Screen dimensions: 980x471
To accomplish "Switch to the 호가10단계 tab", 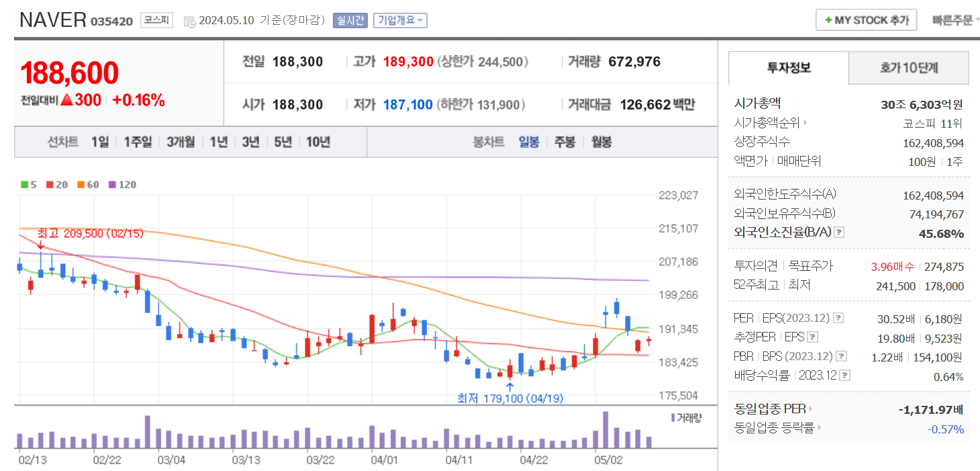I will (909, 67).
